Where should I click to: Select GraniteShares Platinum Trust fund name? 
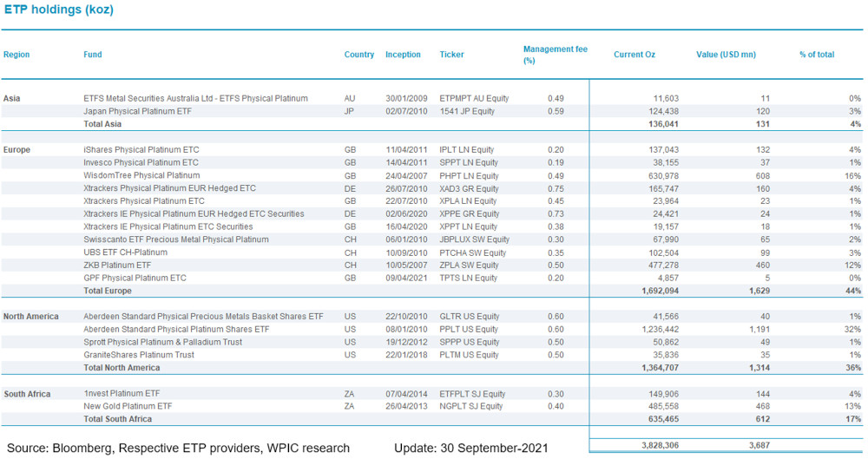138,355
